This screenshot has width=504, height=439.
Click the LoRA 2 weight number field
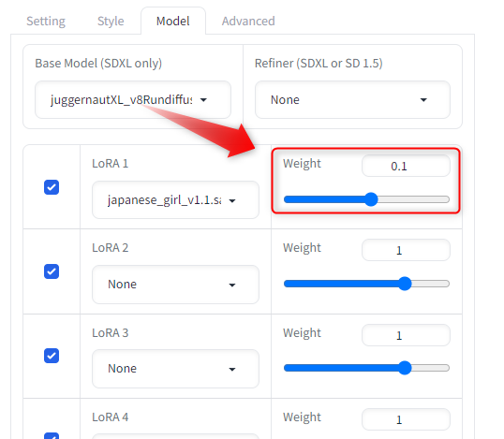pos(406,250)
